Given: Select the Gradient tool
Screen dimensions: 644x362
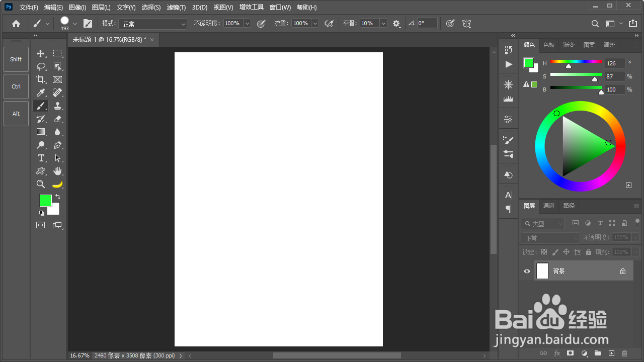Looking at the screenshot, I should coord(41,132).
